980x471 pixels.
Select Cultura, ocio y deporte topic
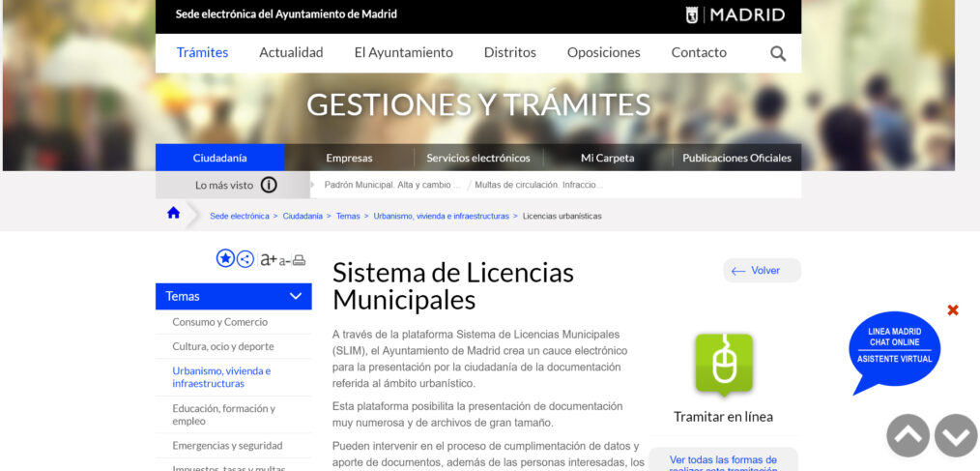(222, 346)
